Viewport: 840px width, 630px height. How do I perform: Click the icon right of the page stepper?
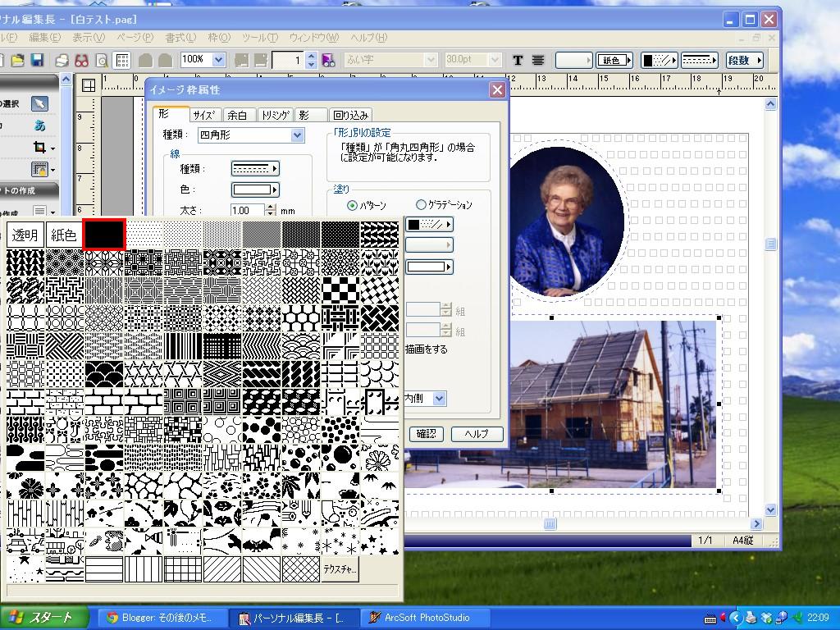tap(328, 60)
